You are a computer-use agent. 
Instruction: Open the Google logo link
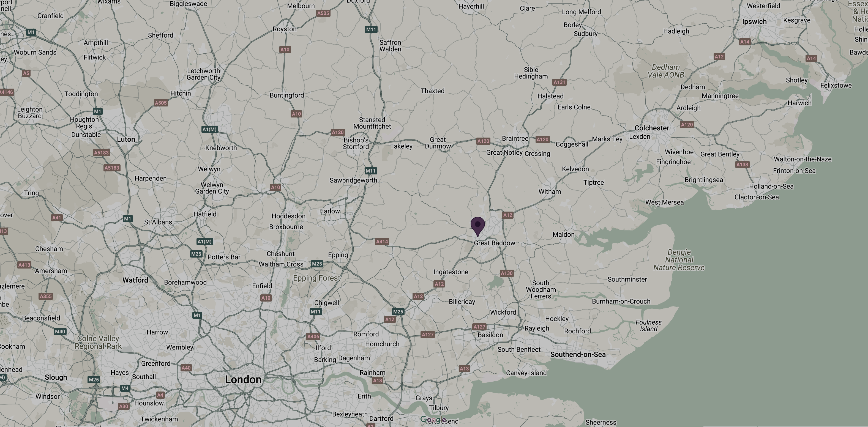(433, 420)
